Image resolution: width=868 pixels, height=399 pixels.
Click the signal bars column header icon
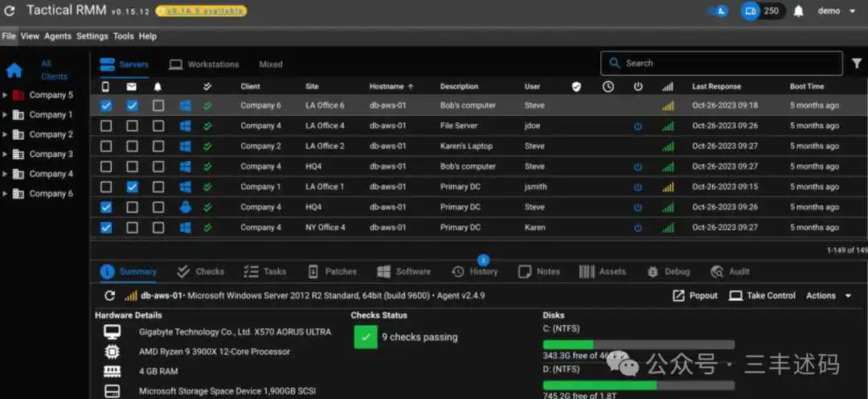pos(668,86)
